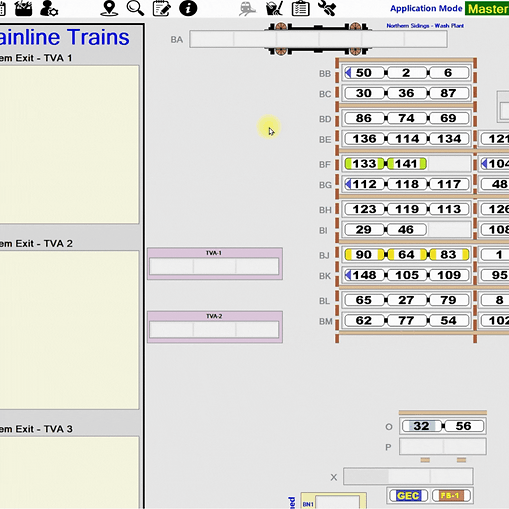Select train unit 148 on track BK
The width and height of the screenshot is (509, 509).
(364, 275)
